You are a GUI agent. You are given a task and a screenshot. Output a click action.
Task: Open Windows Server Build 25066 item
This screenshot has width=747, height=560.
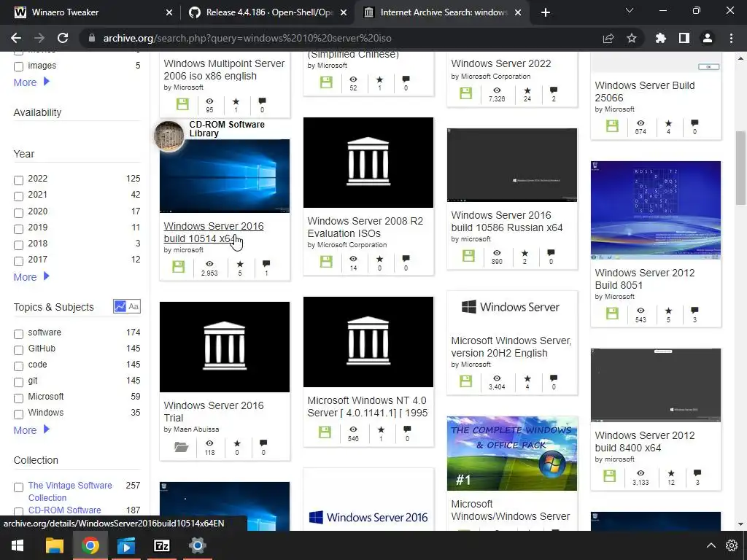(x=645, y=91)
